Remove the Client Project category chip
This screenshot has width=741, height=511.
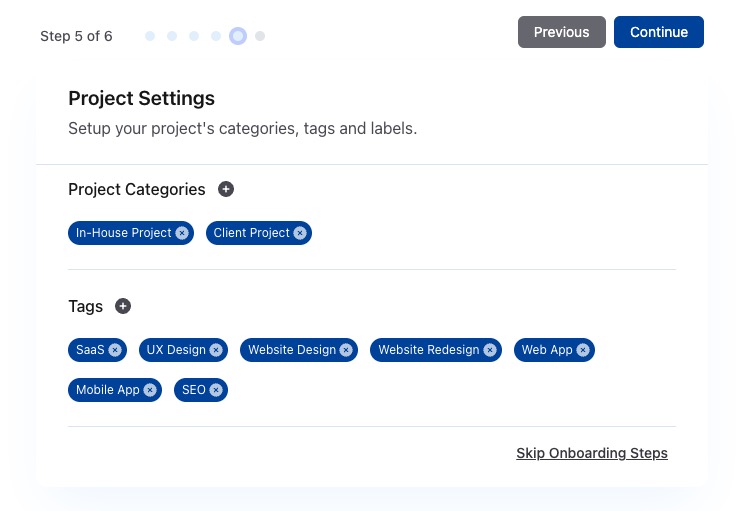point(300,233)
